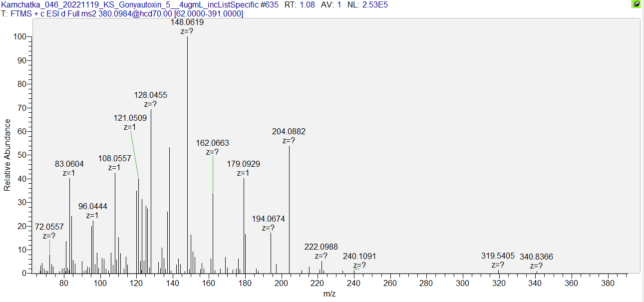The image size is (644, 302).
Task: Click the green pin icon in the top-right corner
Action: [637, 4]
